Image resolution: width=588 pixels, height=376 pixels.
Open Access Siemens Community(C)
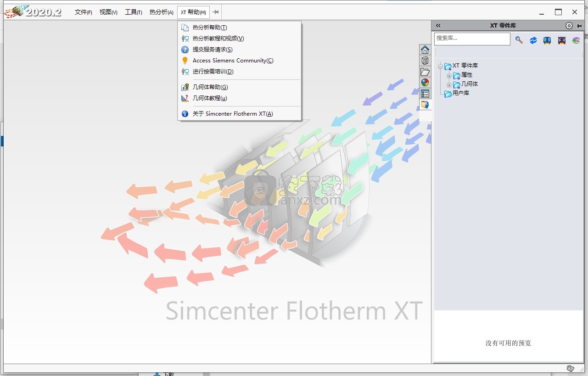pos(239,61)
